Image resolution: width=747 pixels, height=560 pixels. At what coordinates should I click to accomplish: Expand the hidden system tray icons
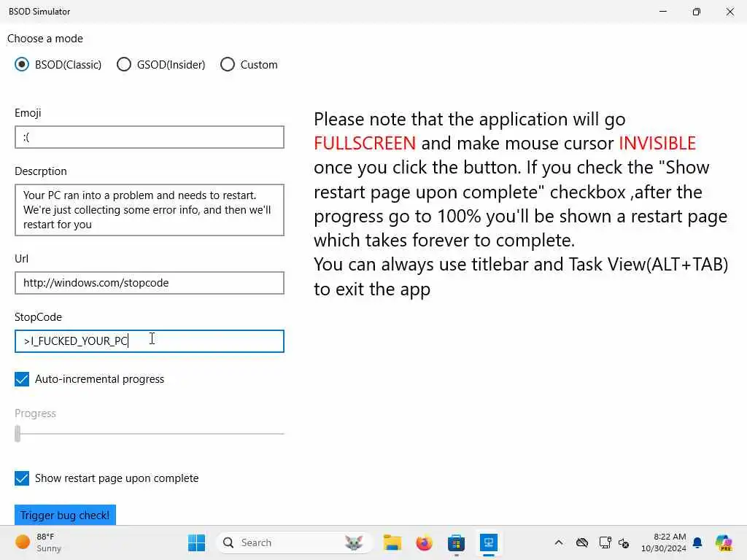coord(559,542)
